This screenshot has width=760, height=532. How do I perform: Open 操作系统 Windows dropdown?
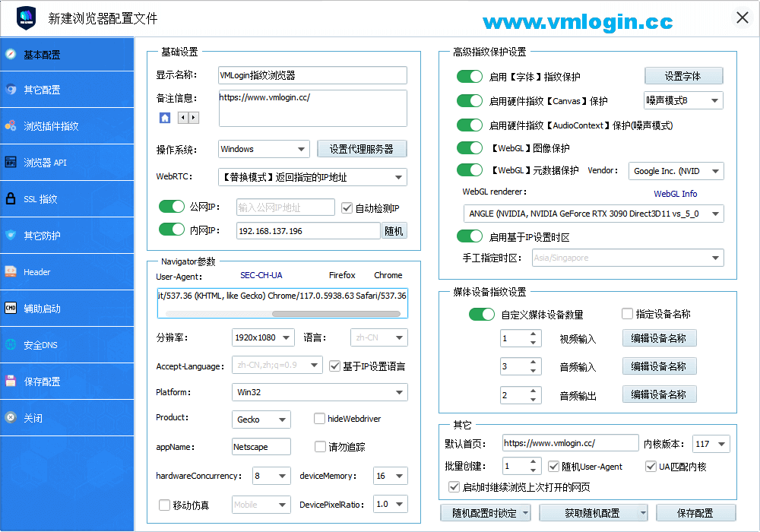pyautogui.click(x=264, y=149)
